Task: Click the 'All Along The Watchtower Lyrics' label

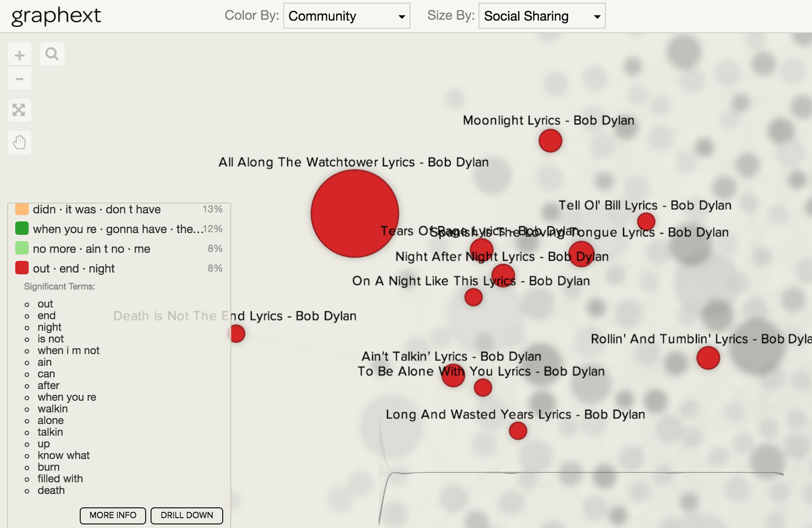Action: (x=354, y=162)
